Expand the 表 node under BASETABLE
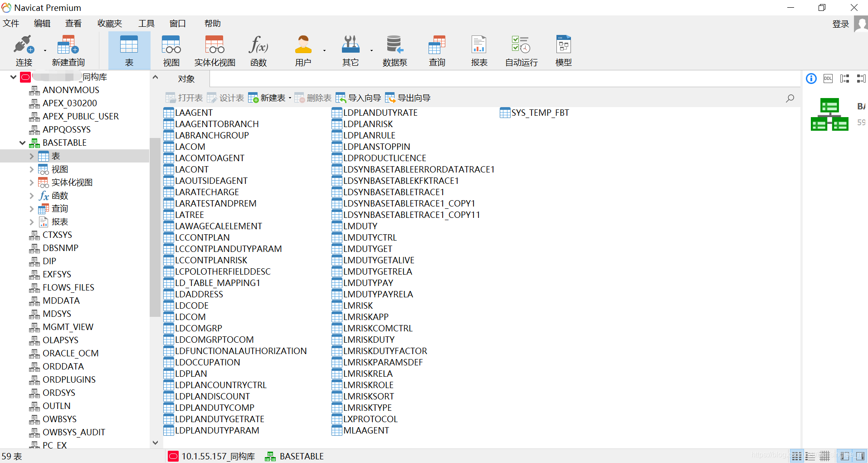This screenshot has height=463, width=868. (31, 156)
